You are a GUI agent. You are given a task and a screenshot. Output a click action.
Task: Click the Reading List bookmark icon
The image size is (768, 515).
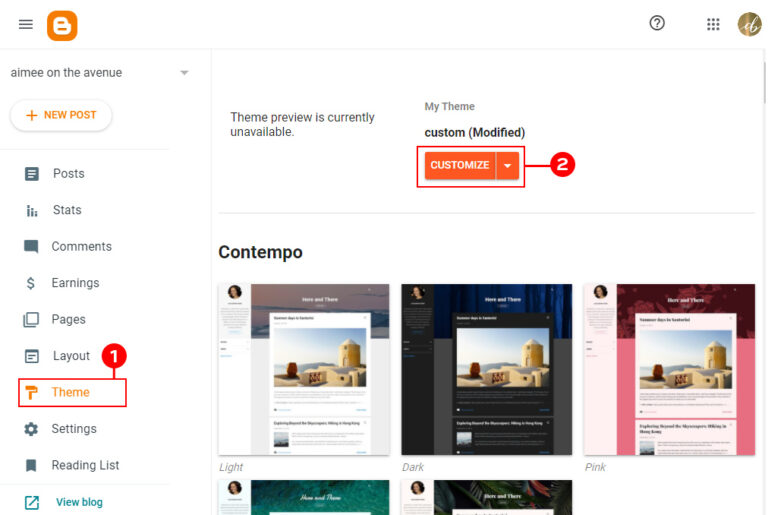[x=31, y=466]
